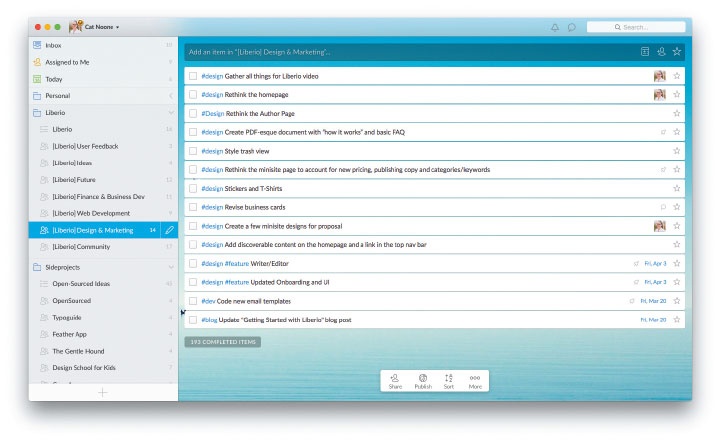Collapse the Sideprojects folder
The width and height of the screenshot is (721, 443).
[171, 267]
